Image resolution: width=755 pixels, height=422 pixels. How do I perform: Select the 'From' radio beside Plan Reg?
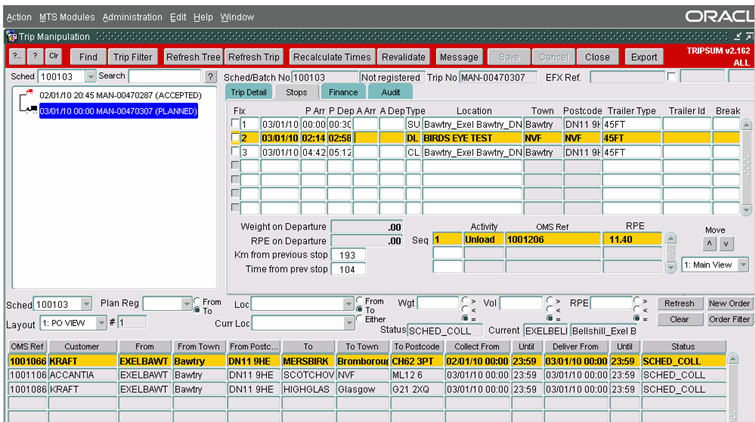(197, 301)
